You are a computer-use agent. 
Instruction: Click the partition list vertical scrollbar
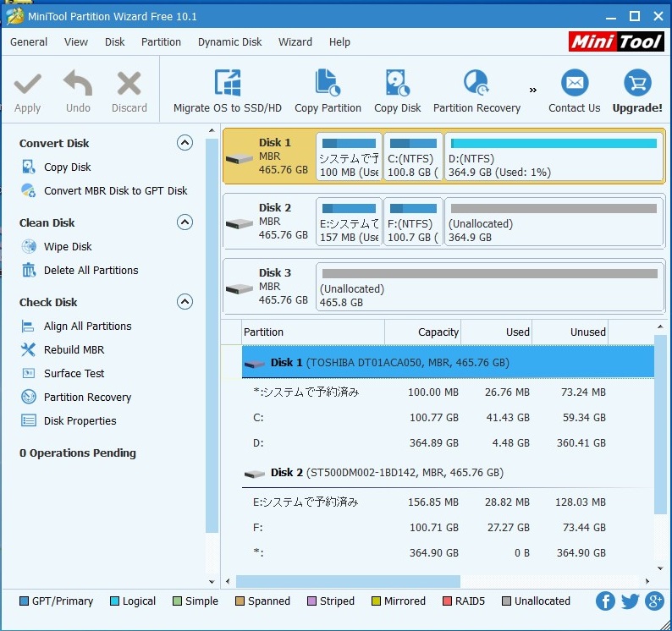[x=660, y=424]
